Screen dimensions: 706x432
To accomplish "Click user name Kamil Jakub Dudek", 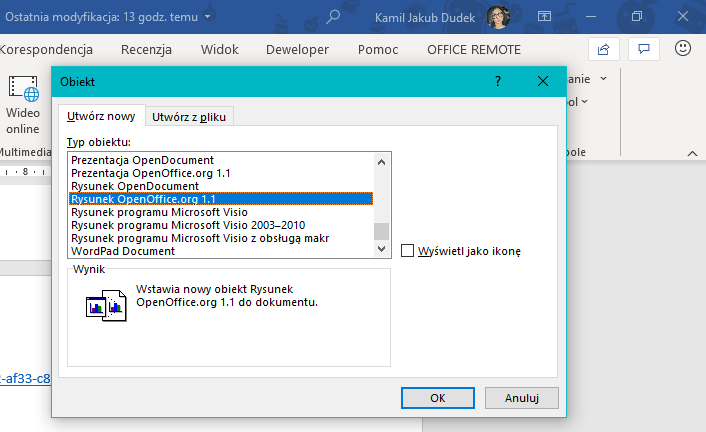I will click(425, 18).
